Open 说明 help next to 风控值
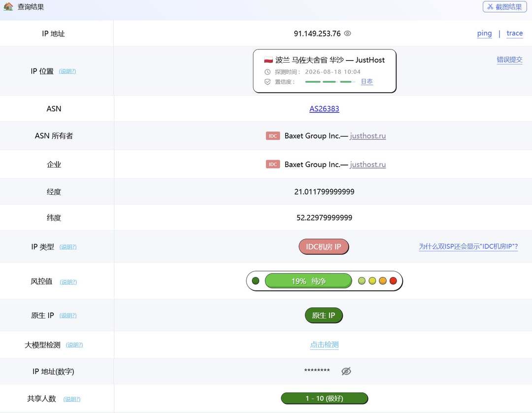This screenshot has width=532, height=413. click(x=68, y=282)
